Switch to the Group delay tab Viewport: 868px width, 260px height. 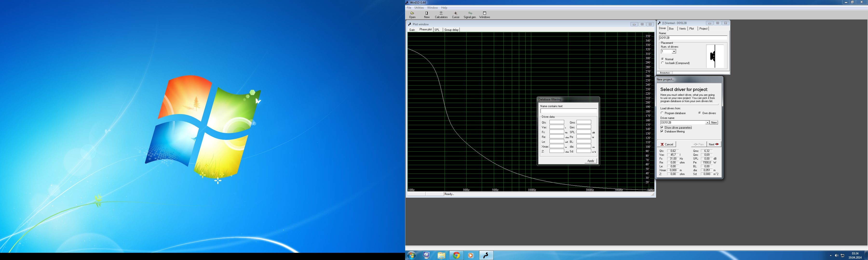point(451,30)
